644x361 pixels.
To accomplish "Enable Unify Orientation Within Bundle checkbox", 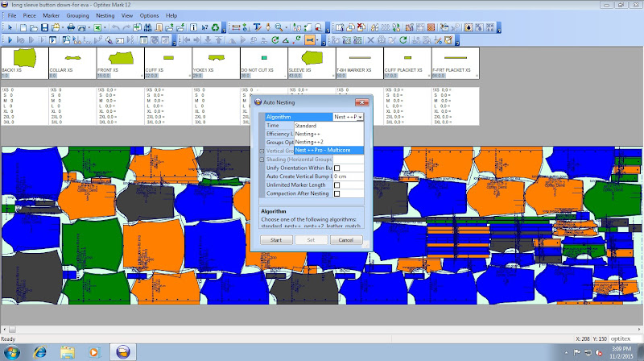I will click(336, 168).
